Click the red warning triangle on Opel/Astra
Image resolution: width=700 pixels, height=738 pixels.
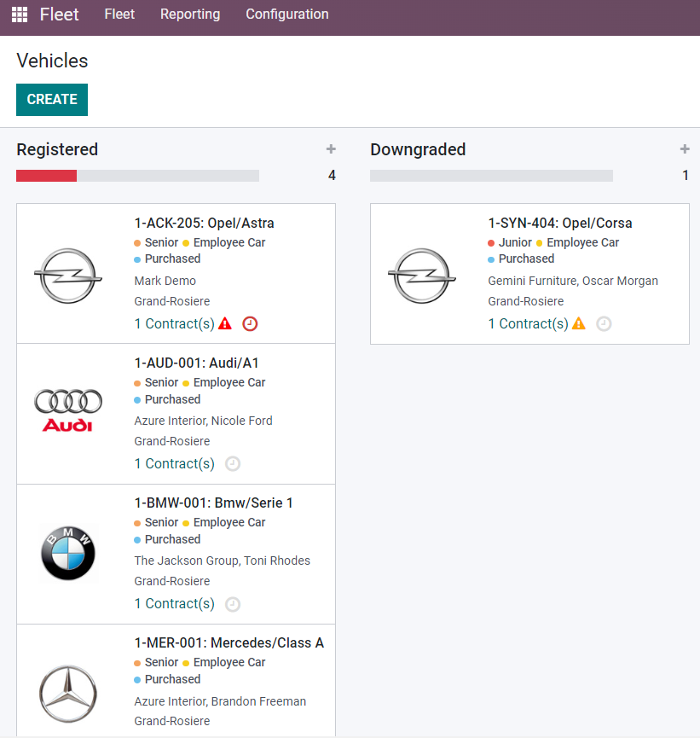click(x=225, y=324)
